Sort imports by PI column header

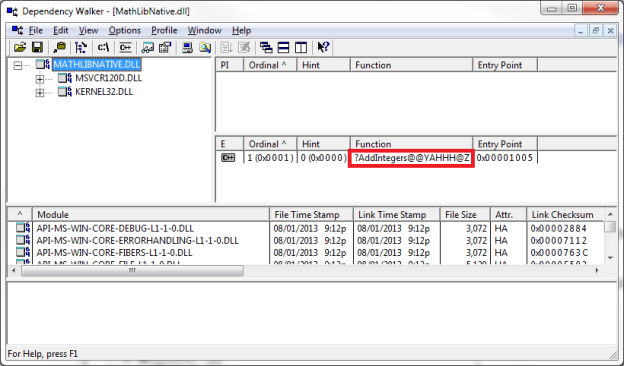(x=230, y=65)
